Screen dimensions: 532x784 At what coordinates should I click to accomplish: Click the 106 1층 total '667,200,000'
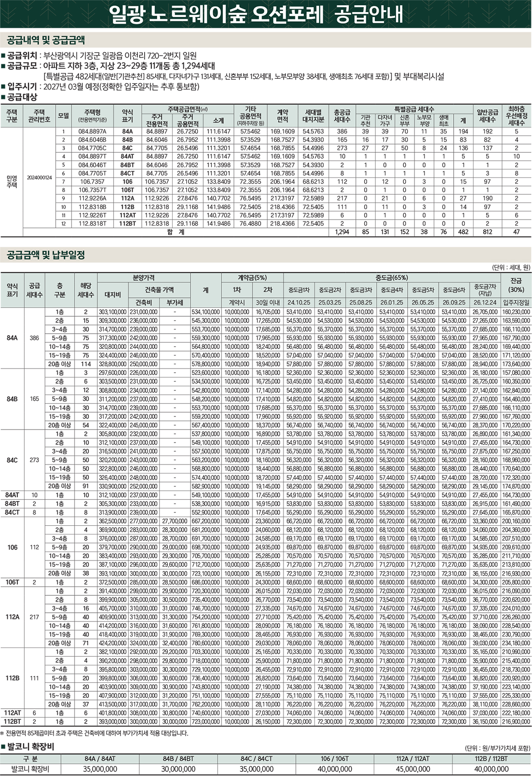(206, 521)
